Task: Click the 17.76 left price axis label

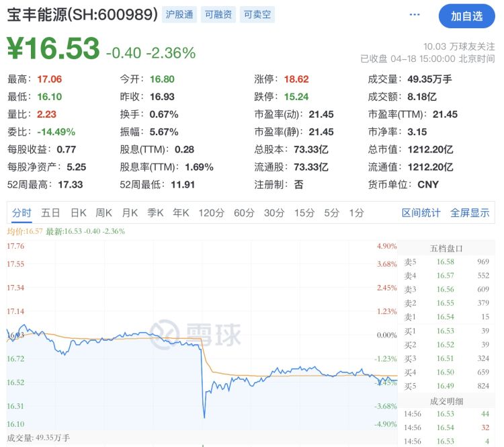Action: [15, 246]
